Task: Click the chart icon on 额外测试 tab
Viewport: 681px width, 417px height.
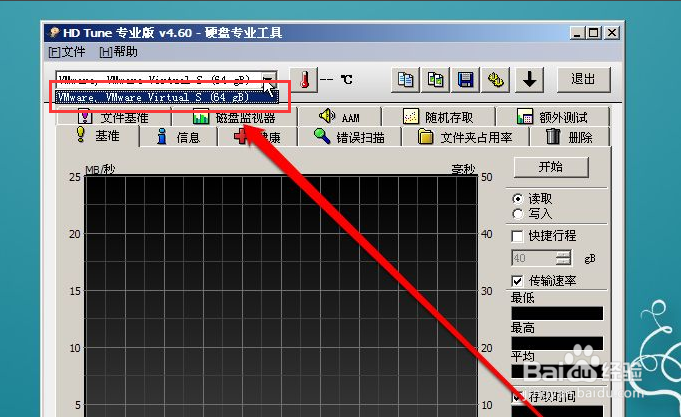Action: (525, 116)
